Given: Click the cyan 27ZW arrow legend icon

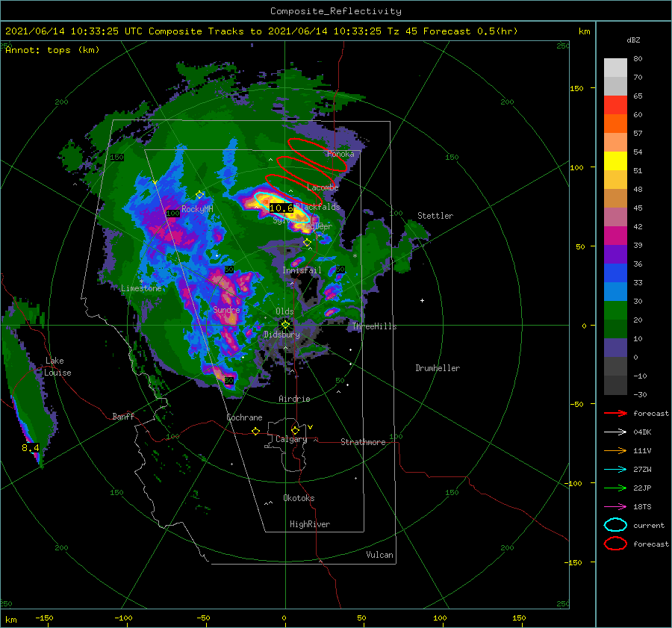Looking at the screenshot, I should coord(615,470).
